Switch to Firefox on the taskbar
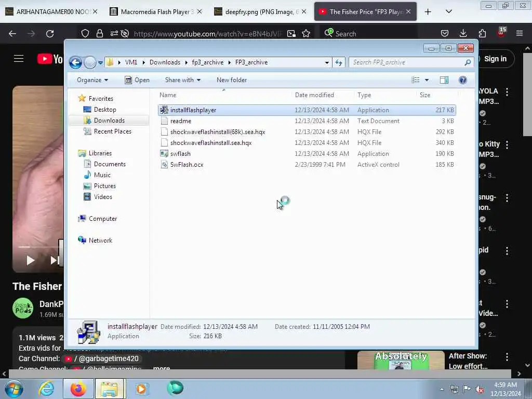 (78, 389)
